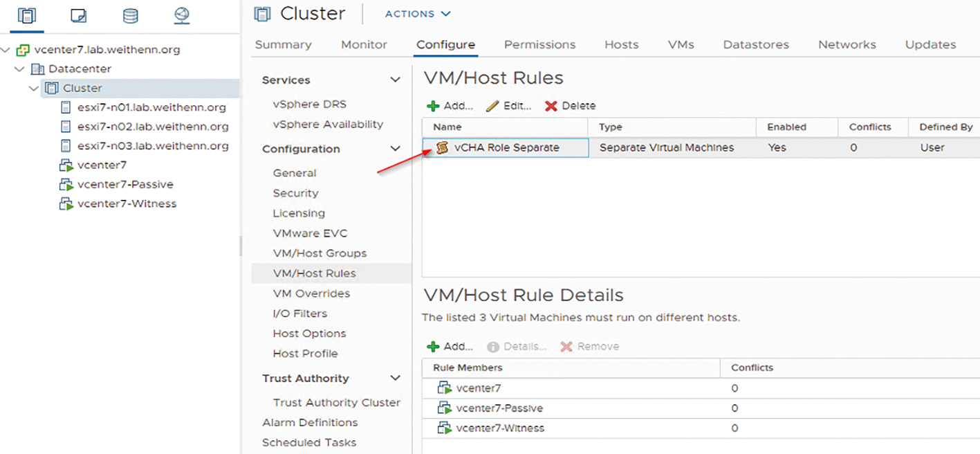Click the VM icon of rule member vcenter7
This screenshot has width=980, height=454.
pos(444,388)
